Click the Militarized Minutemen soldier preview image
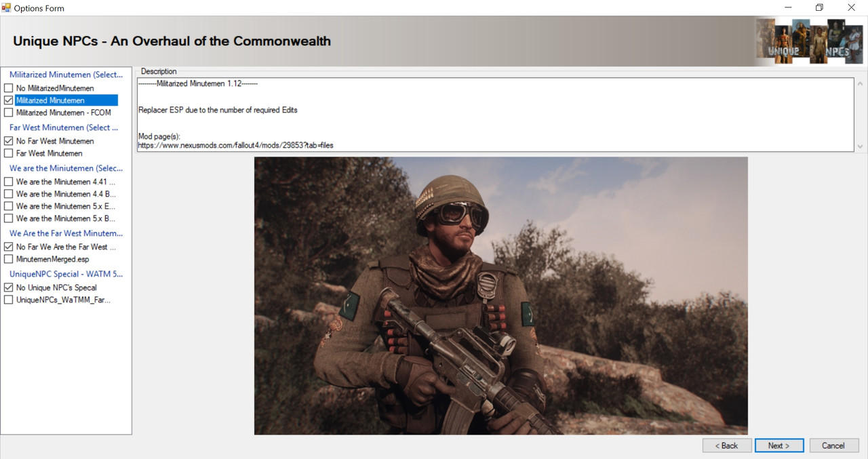 (501, 296)
